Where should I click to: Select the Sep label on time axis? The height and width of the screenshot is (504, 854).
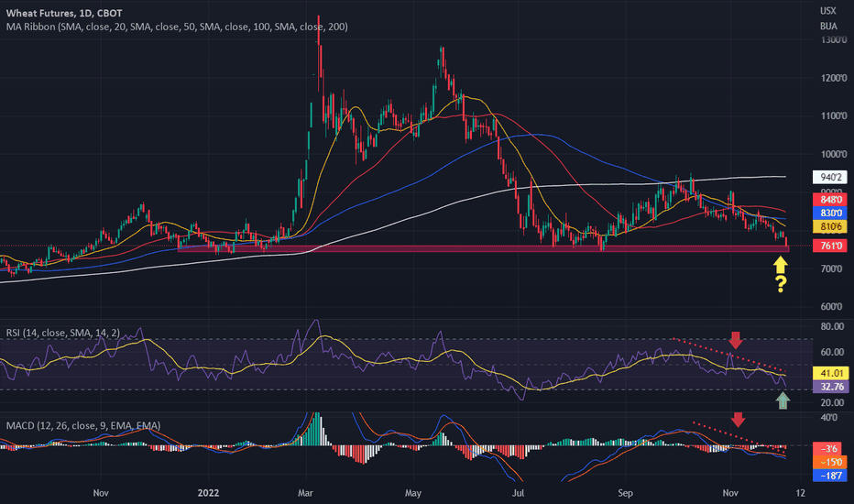(625, 493)
